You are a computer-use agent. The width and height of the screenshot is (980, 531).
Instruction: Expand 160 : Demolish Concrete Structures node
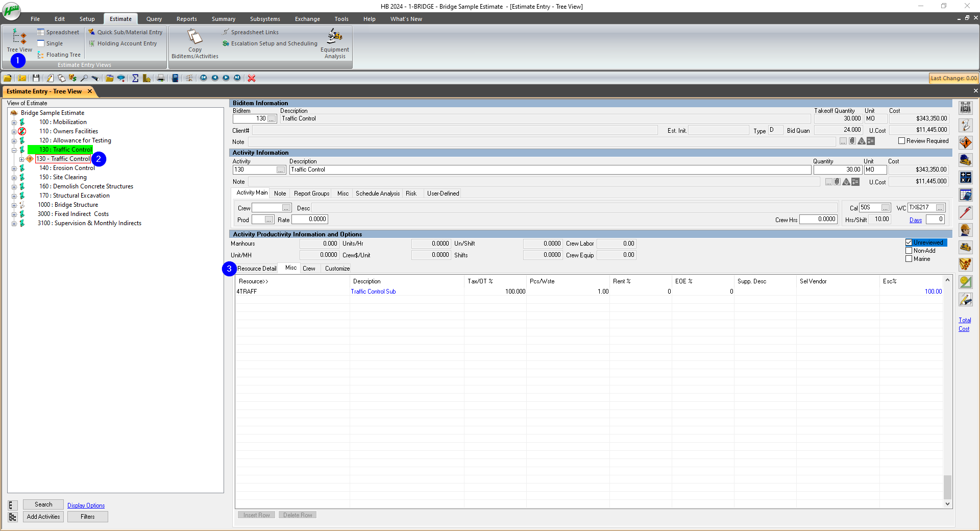pos(14,187)
